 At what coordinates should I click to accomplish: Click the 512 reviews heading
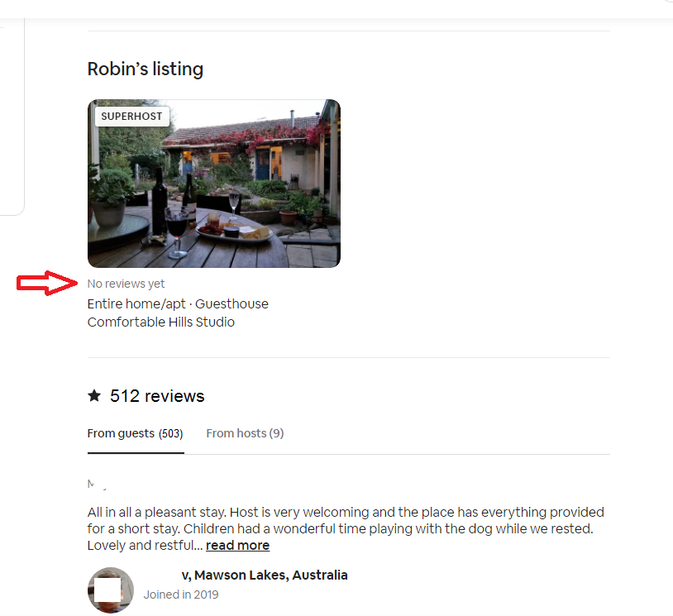[x=157, y=396]
